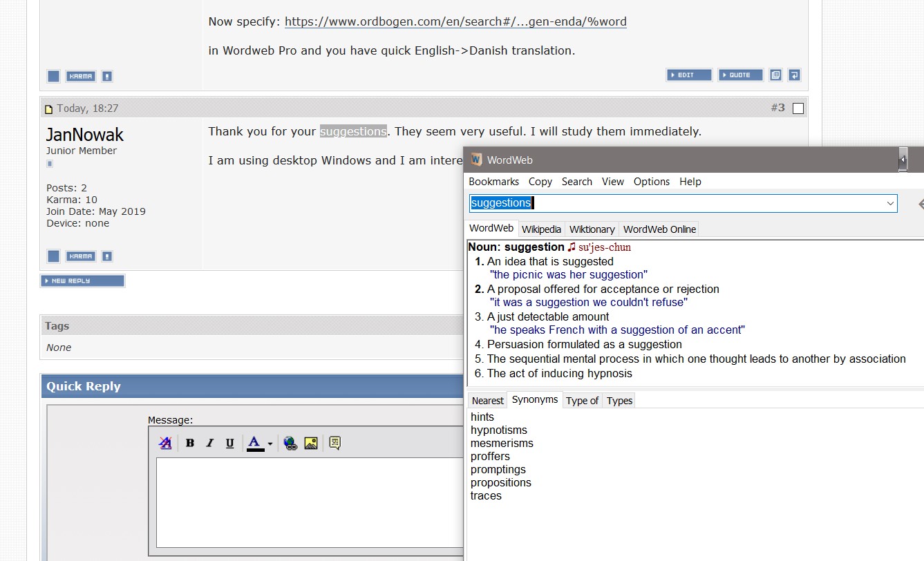Click the user status square in JanNowak's post
Image resolution: width=924 pixels, height=561 pixels.
pos(53,256)
